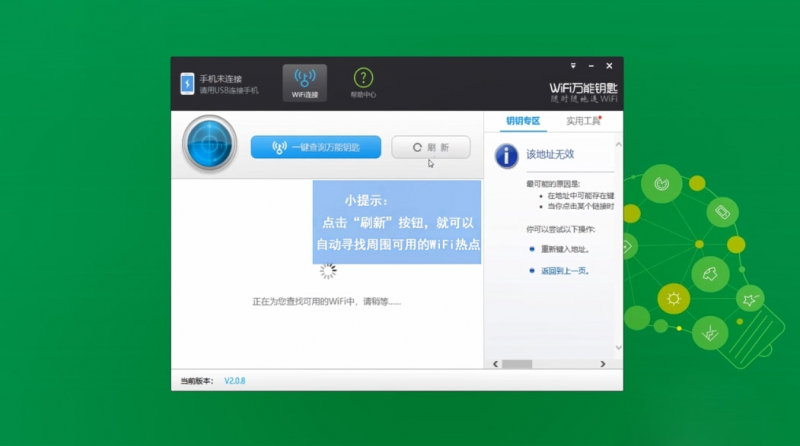Click the horizontal scrollbar right arrow
800x446 pixels.
[x=603, y=364]
